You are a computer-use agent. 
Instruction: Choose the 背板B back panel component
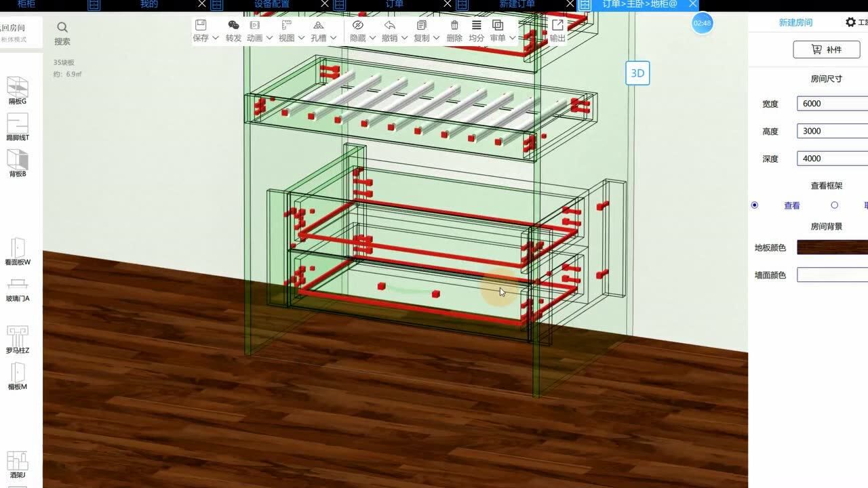(18, 163)
